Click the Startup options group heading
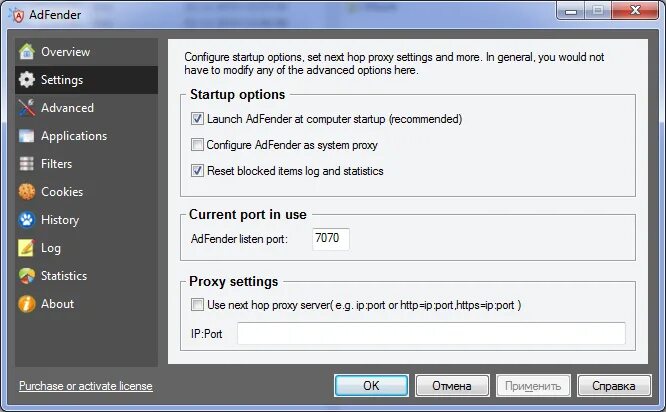This screenshot has width=666, height=412. (237, 94)
